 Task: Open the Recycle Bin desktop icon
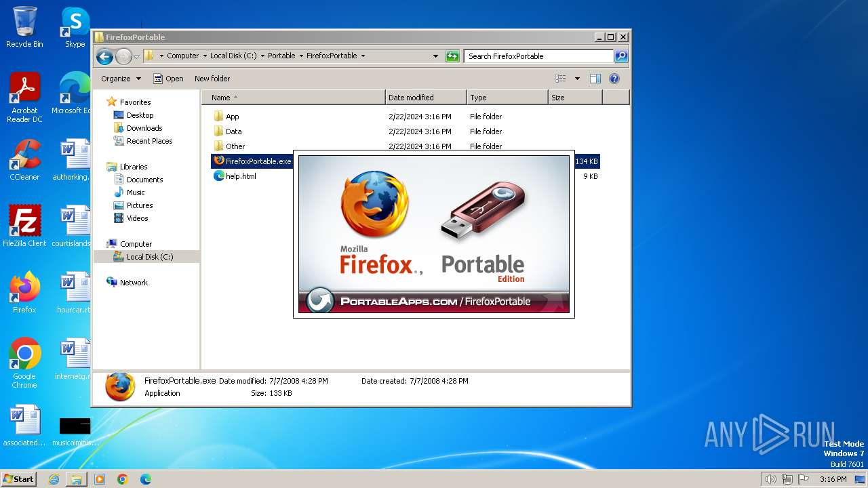(x=24, y=27)
